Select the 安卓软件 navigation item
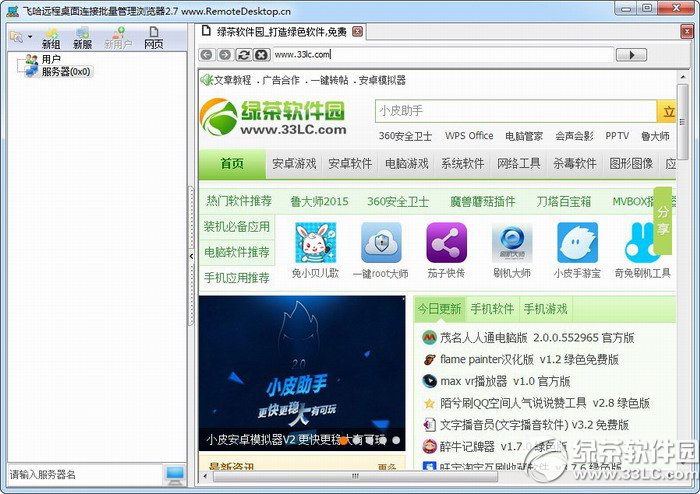The image size is (700, 494). point(350,164)
